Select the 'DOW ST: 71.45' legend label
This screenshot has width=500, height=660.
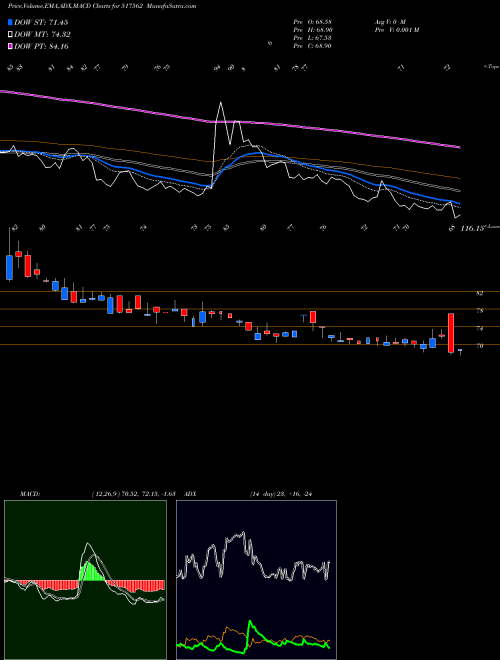41,23
